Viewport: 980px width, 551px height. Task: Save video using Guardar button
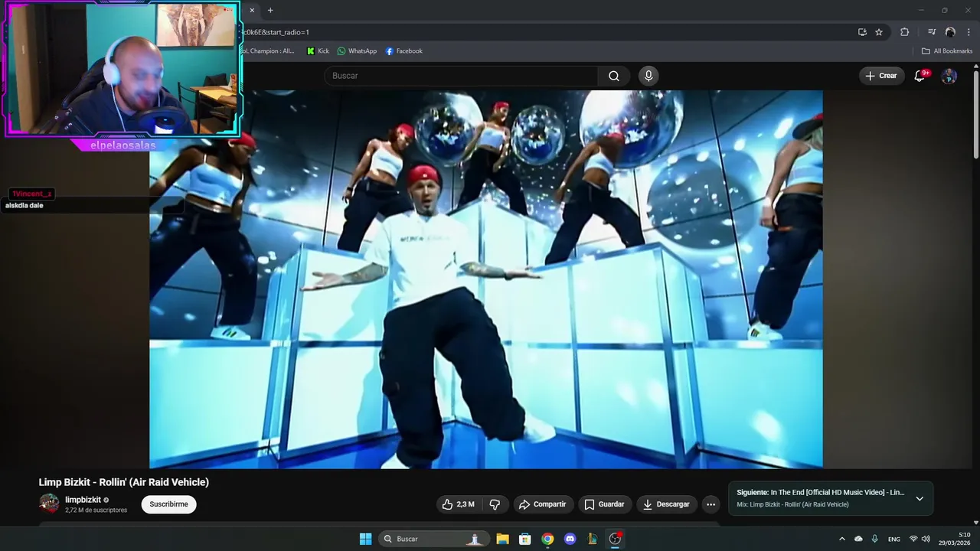click(604, 504)
